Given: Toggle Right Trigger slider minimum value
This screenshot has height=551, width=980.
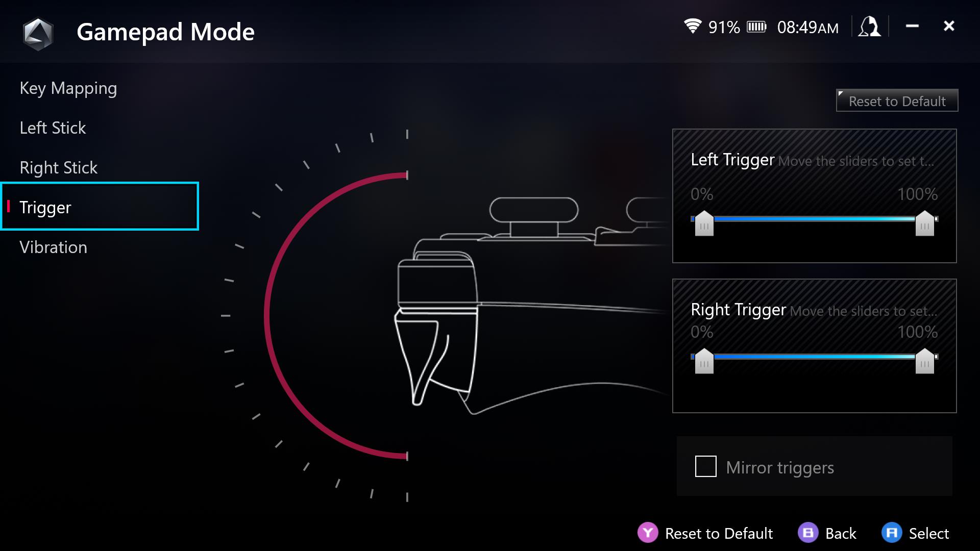Looking at the screenshot, I should pos(703,361).
